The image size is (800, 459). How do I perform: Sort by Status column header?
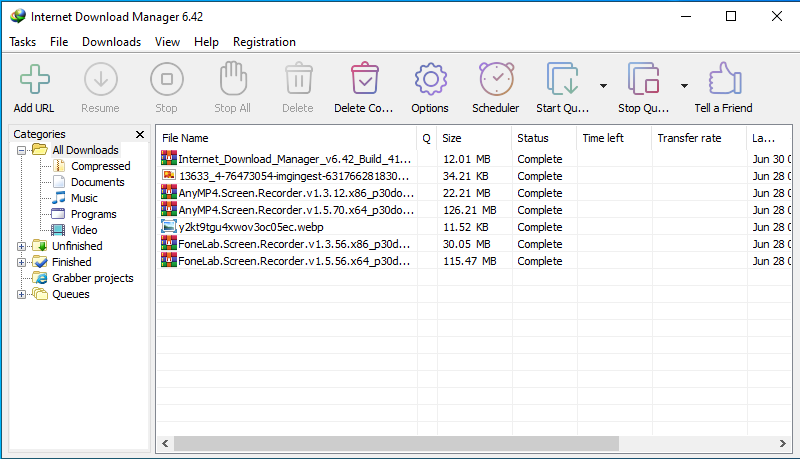[544, 138]
